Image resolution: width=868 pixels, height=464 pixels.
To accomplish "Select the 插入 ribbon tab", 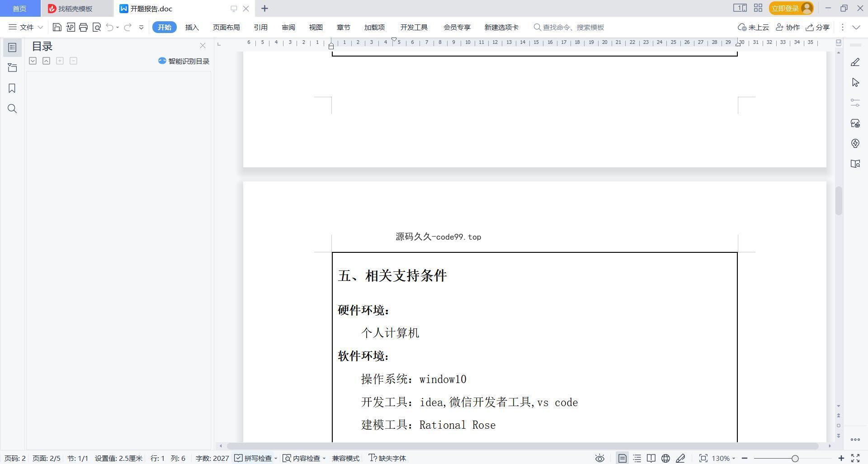I will pos(192,27).
